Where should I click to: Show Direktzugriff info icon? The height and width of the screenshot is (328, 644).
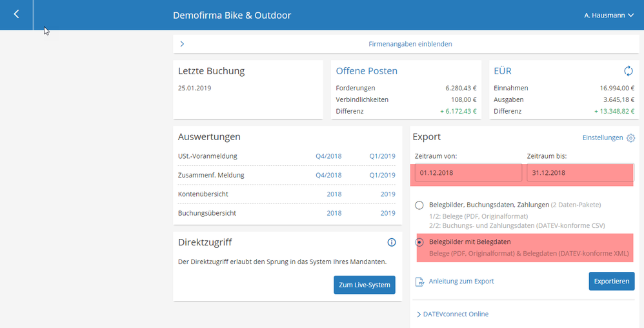391,242
